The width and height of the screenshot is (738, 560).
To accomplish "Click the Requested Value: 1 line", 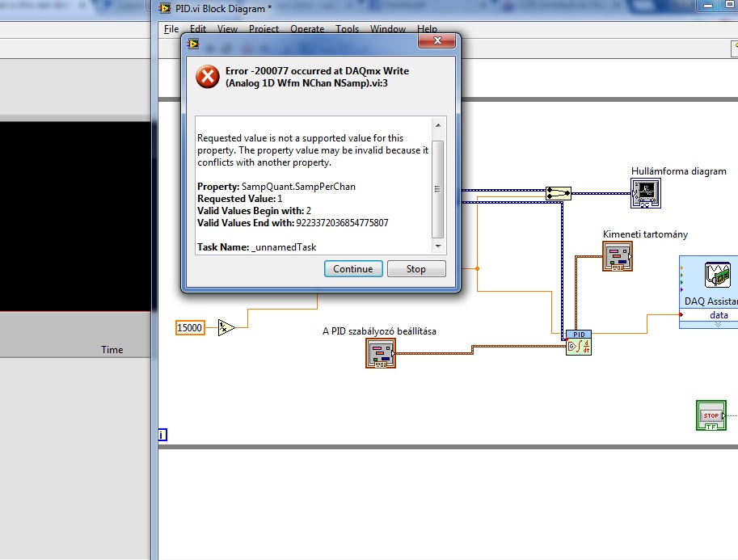I will (x=239, y=199).
